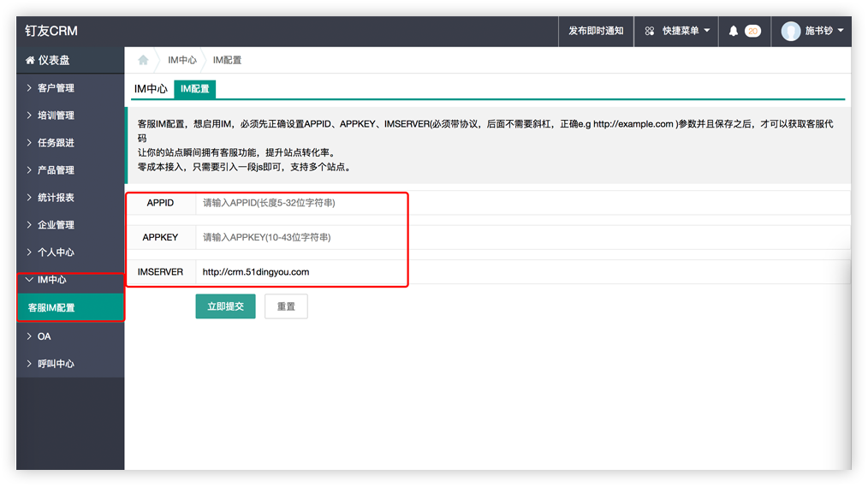Click the APPID field label
Viewport: 868px width, 487px height.
161,203
